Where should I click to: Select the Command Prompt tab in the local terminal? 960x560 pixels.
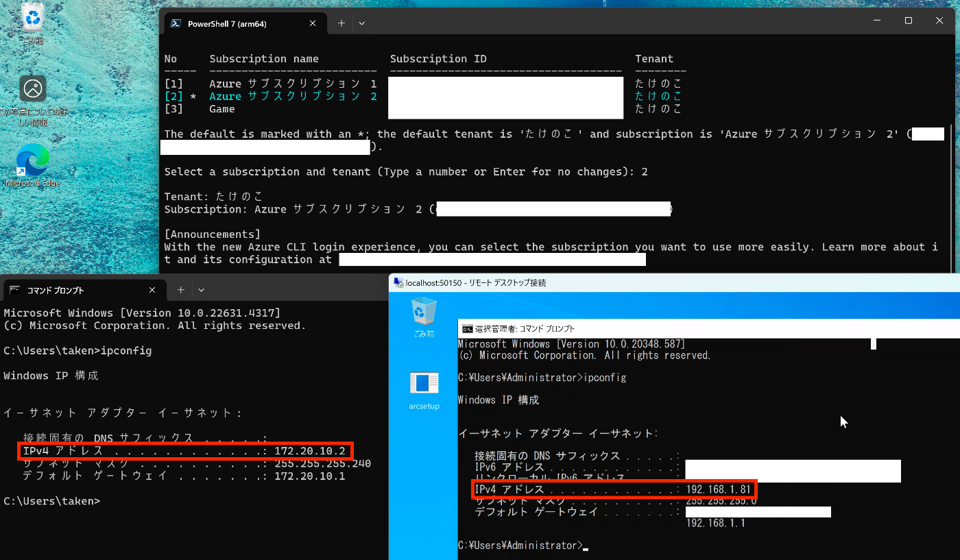click(x=84, y=290)
